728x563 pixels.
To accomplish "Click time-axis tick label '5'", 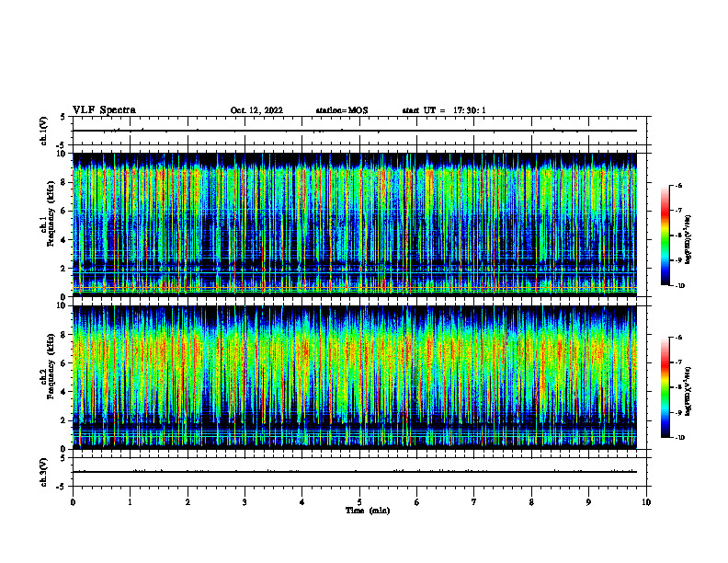I will pos(359,502).
